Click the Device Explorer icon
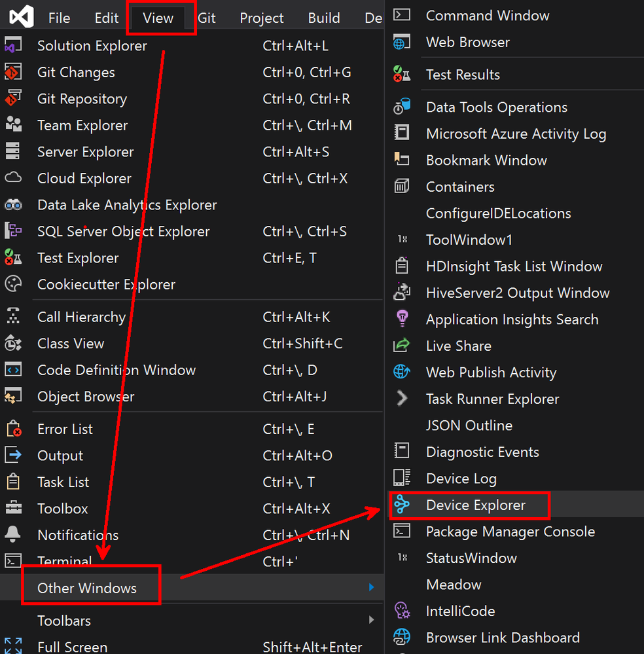644x654 pixels. tap(402, 505)
